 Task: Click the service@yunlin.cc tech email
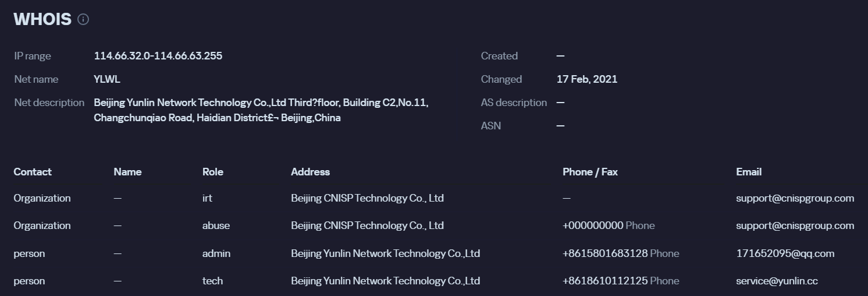[x=777, y=281]
